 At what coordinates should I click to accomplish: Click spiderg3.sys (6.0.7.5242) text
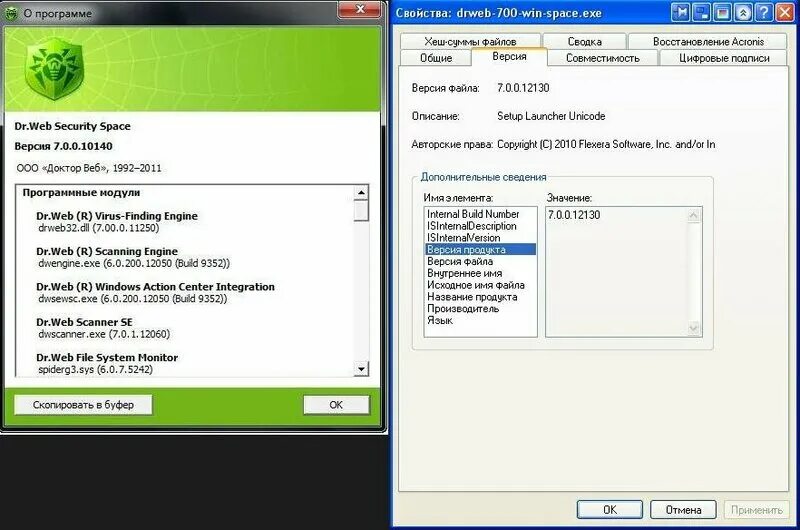95,369
